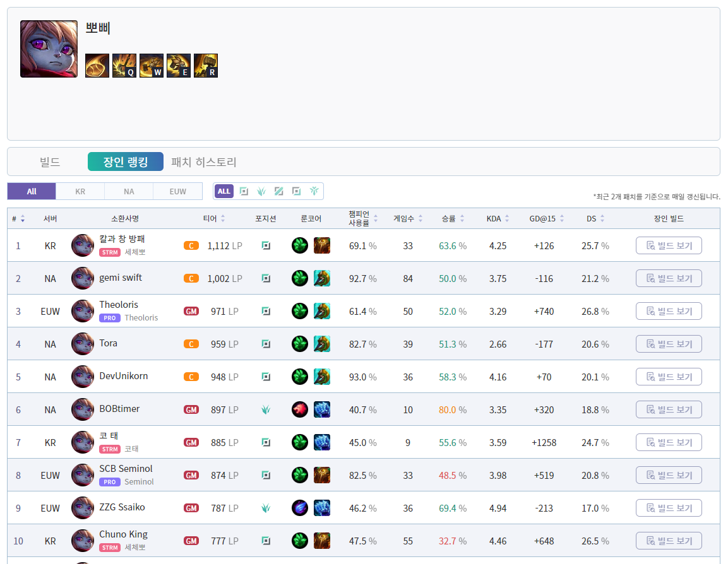728x564 pixels.
Task: Select Poppy's Q skill icon
Action: tap(124, 66)
